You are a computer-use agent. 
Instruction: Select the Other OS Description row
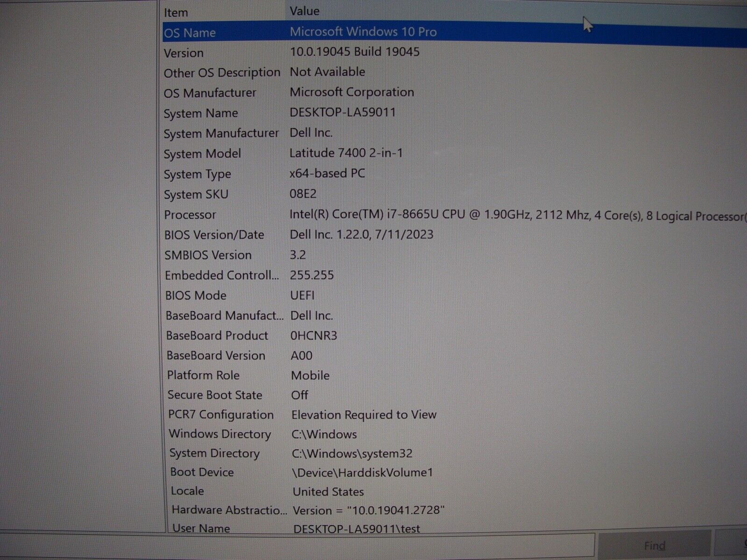click(x=222, y=73)
